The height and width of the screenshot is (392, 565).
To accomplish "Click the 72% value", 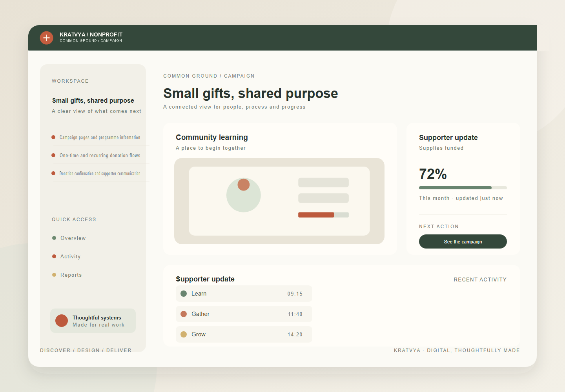I will pos(433,174).
